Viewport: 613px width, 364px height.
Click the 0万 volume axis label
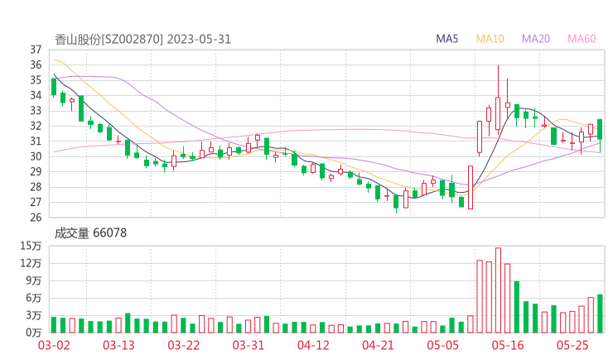pyautogui.click(x=34, y=333)
